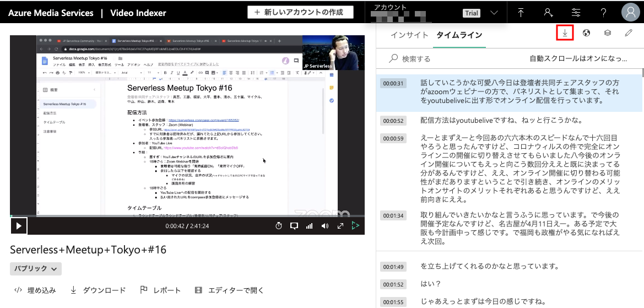644x308 pixels.
Task: Expand the account chevron dropdown
Action: [x=494, y=13]
